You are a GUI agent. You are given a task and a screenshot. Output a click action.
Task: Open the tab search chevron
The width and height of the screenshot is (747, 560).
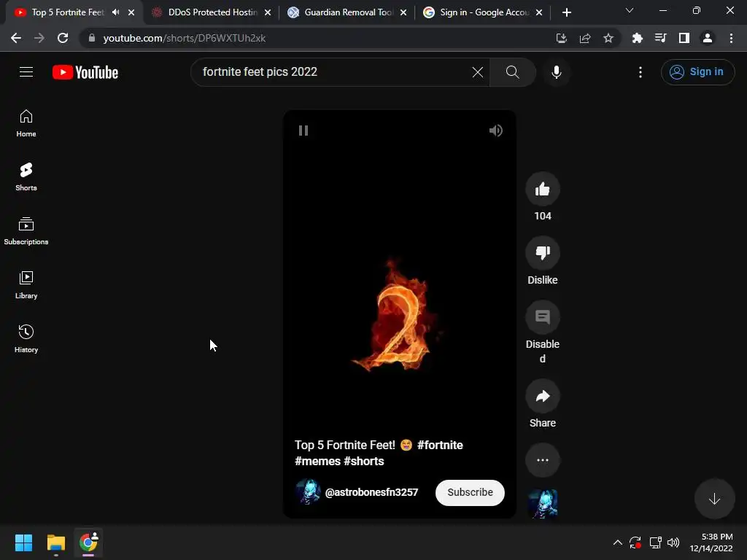point(630,10)
